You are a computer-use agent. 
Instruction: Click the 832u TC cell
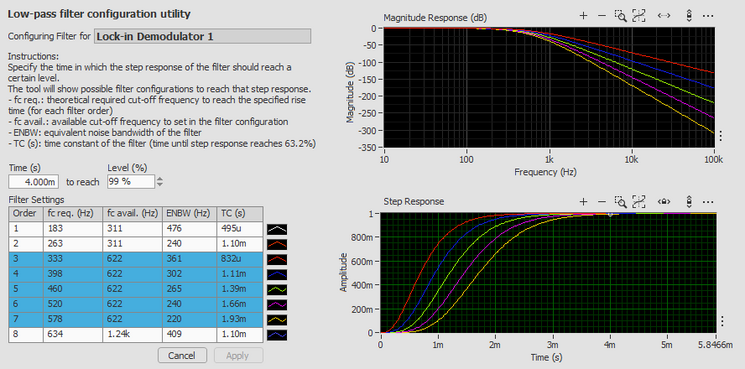[239, 259]
